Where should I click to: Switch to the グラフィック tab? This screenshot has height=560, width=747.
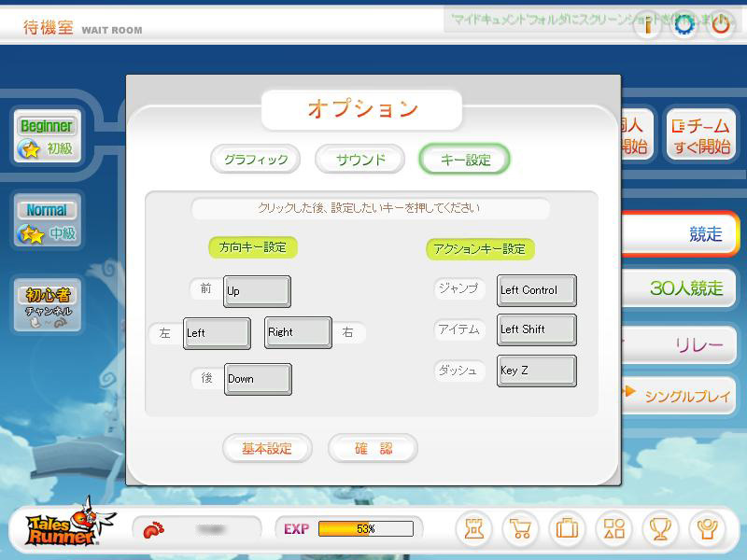click(256, 159)
